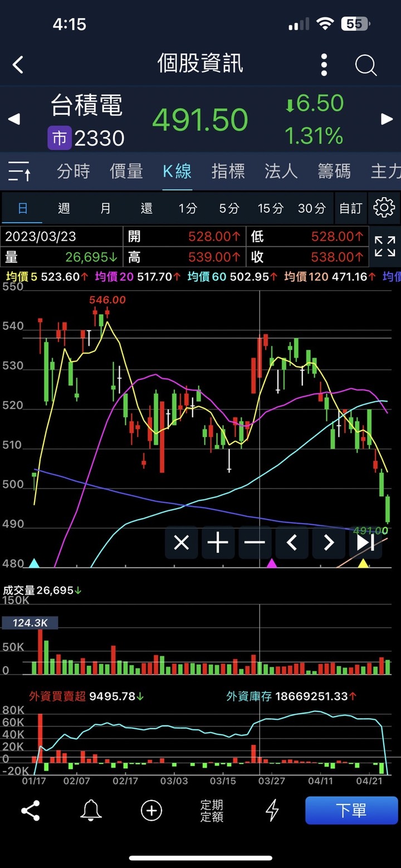Tap the yellow triangle chart marker
401x868 pixels.
363,563
